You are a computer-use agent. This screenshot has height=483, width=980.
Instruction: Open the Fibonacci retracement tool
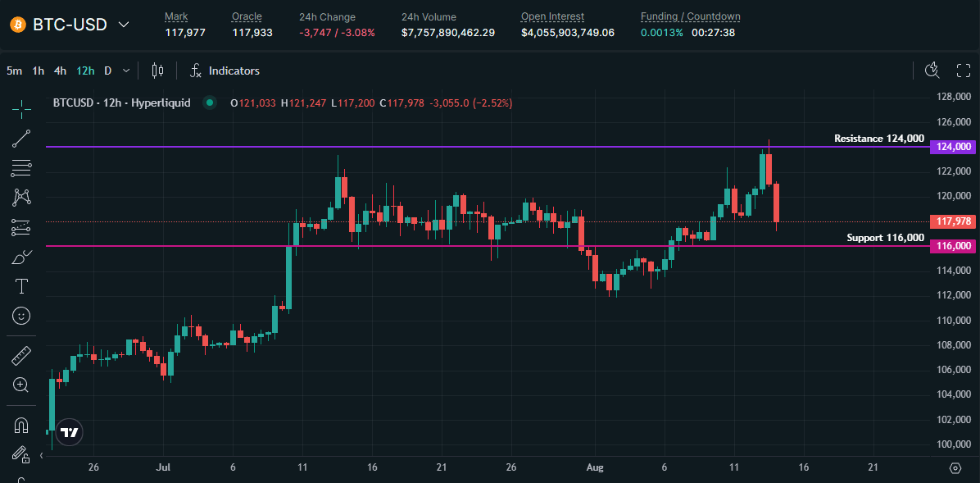pyautogui.click(x=21, y=169)
